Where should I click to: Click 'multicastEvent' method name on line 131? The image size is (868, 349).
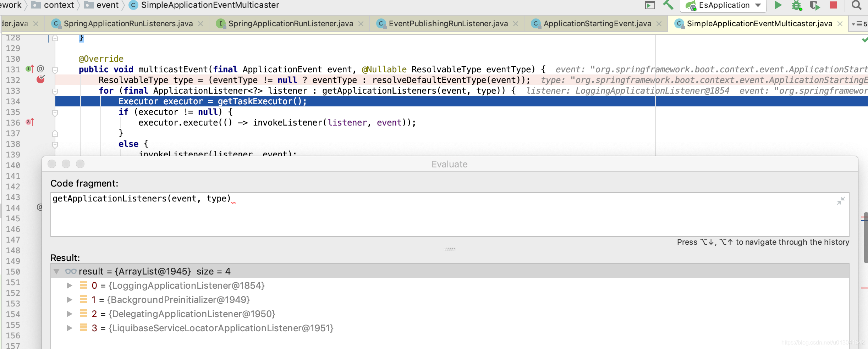coord(173,70)
